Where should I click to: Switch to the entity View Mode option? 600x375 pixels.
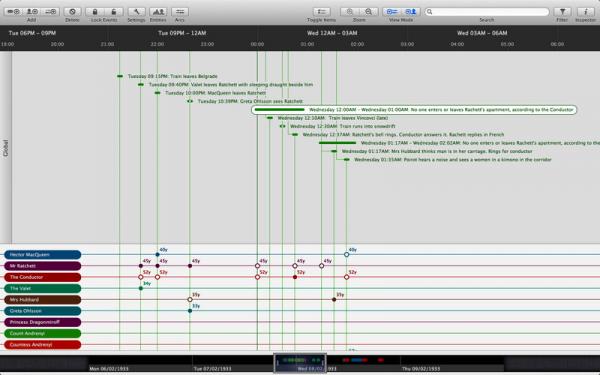point(411,12)
